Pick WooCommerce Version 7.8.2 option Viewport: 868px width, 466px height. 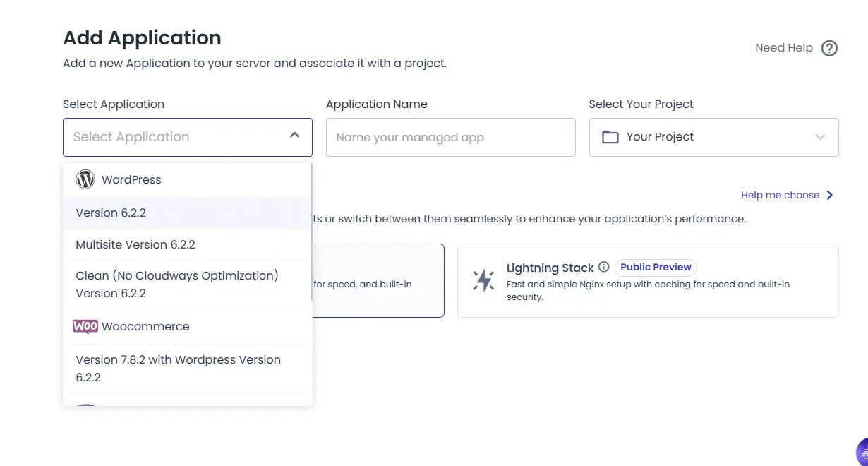coord(178,368)
